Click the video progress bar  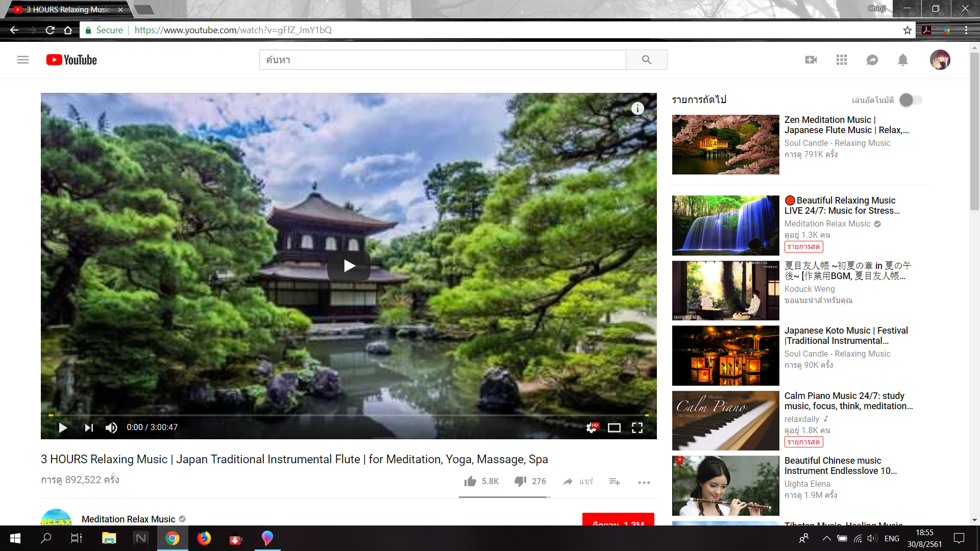point(349,415)
